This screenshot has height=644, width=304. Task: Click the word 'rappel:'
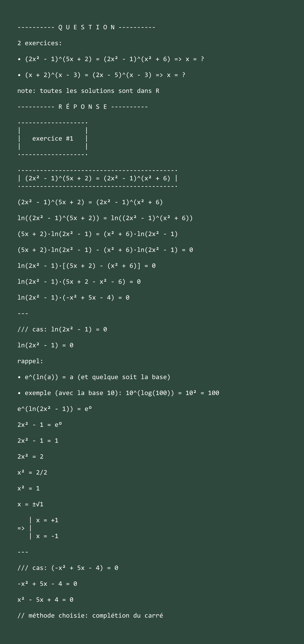click(x=30, y=361)
